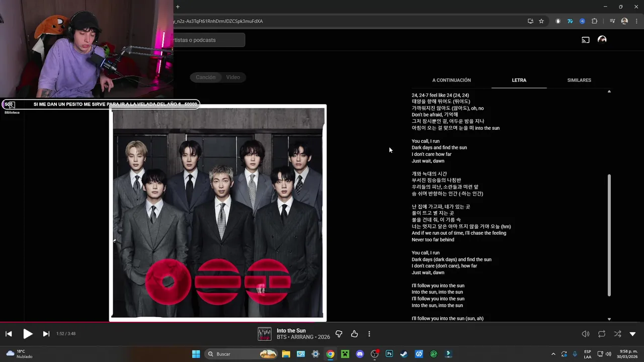Toggle shuffle playback
The height and width of the screenshot is (362, 644).
pos(617,334)
